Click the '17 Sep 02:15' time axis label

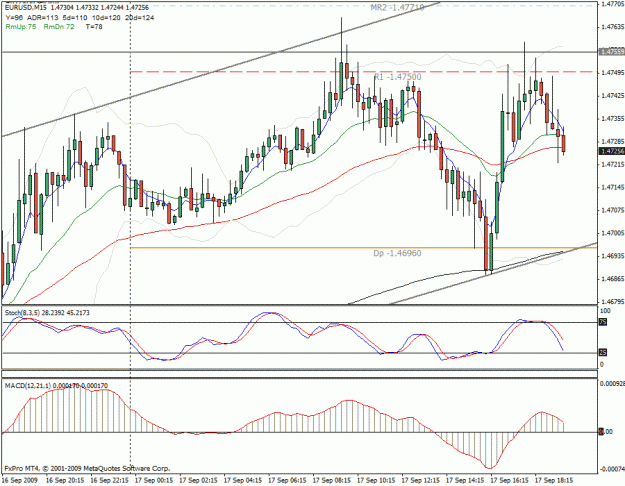(x=199, y=480)
